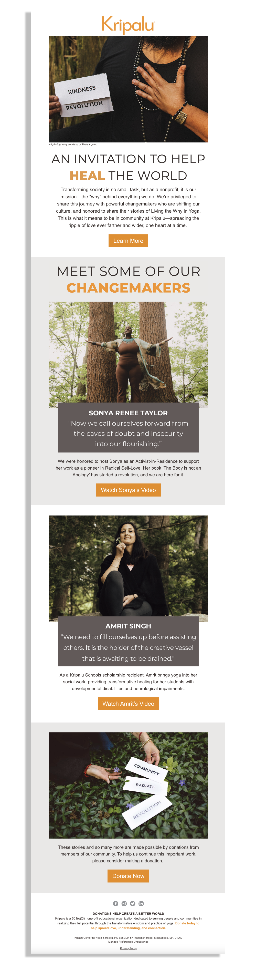The width and height of the screenshot is (256, 980).
Task: Open the Facebook icon in footer
Action: coord(116,903)
